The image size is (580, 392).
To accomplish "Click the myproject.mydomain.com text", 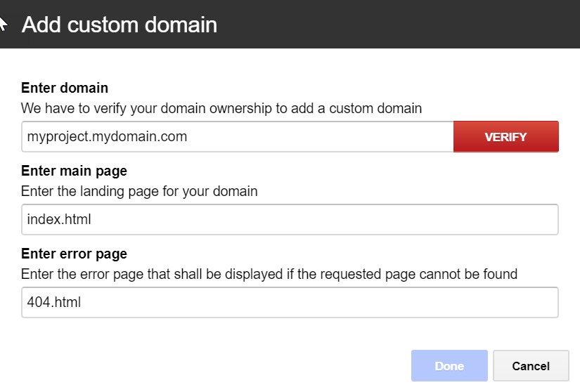I will pyautogui.click(x=107, y=137).
